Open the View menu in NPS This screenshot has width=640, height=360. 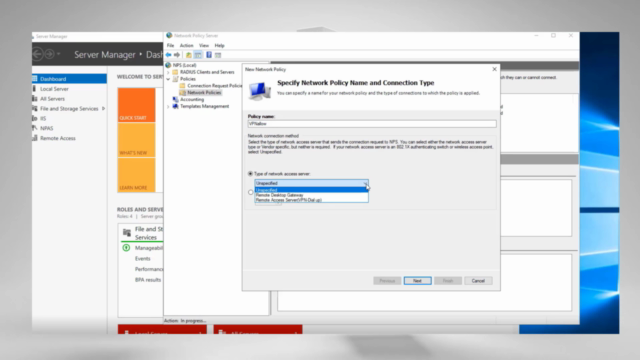coord(204,45)
